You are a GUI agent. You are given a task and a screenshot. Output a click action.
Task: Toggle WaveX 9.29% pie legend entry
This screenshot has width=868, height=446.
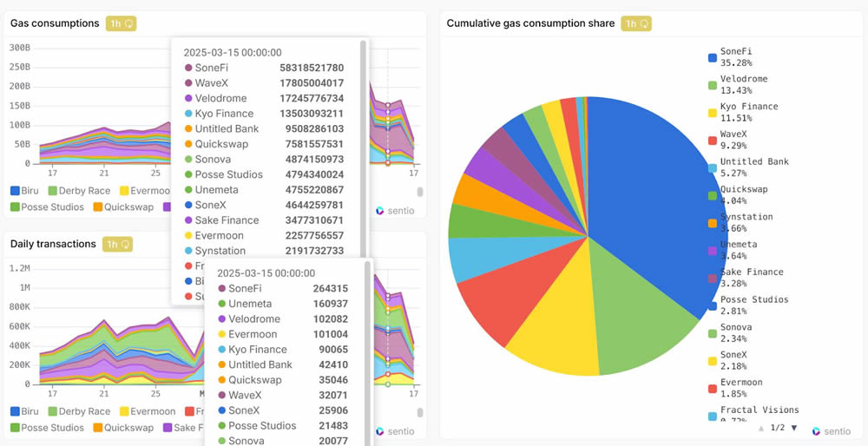(728, 140)
